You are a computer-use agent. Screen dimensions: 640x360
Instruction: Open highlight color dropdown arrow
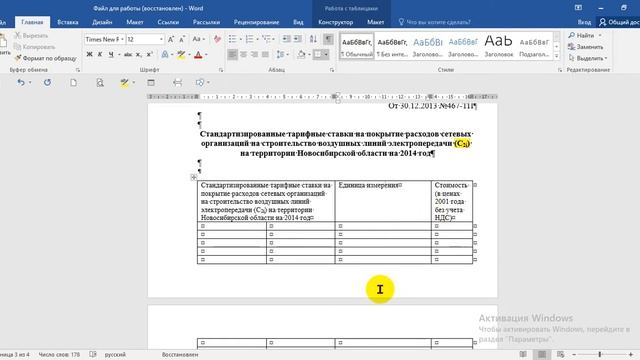(189, 54)
